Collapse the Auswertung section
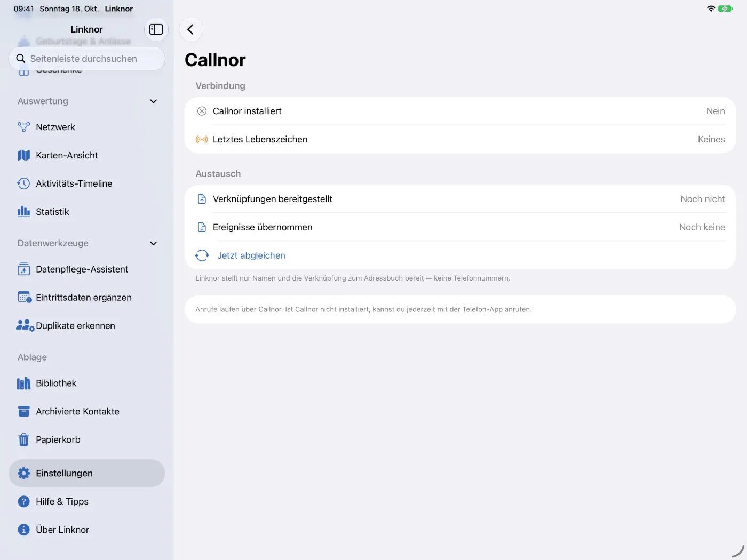This screenshot has height=560, width=747. (154, 101)
